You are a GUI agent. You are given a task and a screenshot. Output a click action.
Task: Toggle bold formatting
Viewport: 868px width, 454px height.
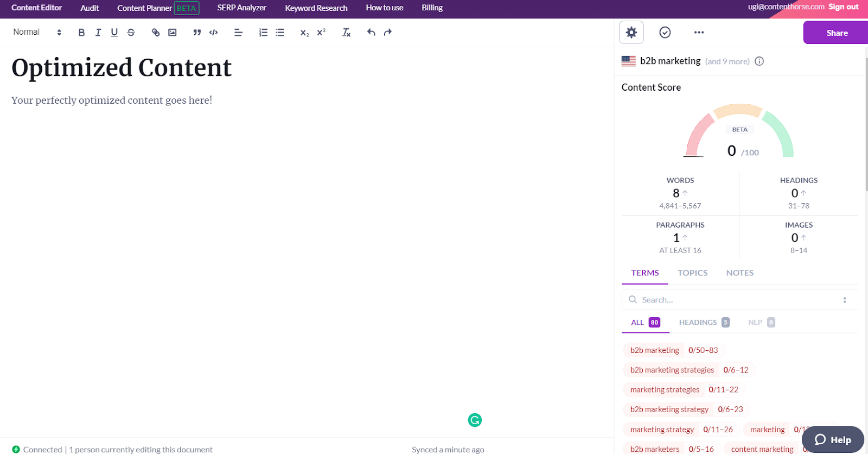(81, 33)
